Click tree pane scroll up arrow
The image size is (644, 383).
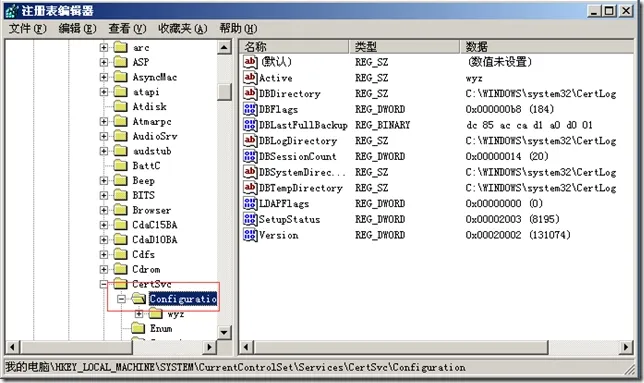[224, 47]
